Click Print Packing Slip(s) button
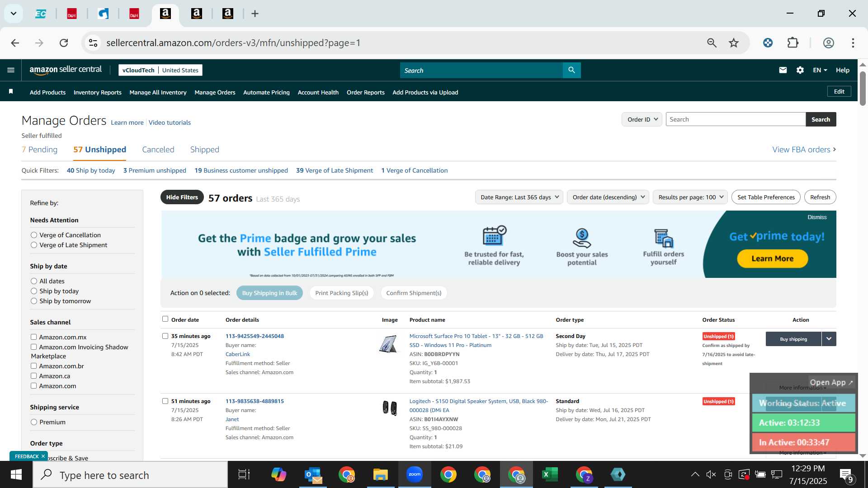868x488 pixels. tap(341, 293)
